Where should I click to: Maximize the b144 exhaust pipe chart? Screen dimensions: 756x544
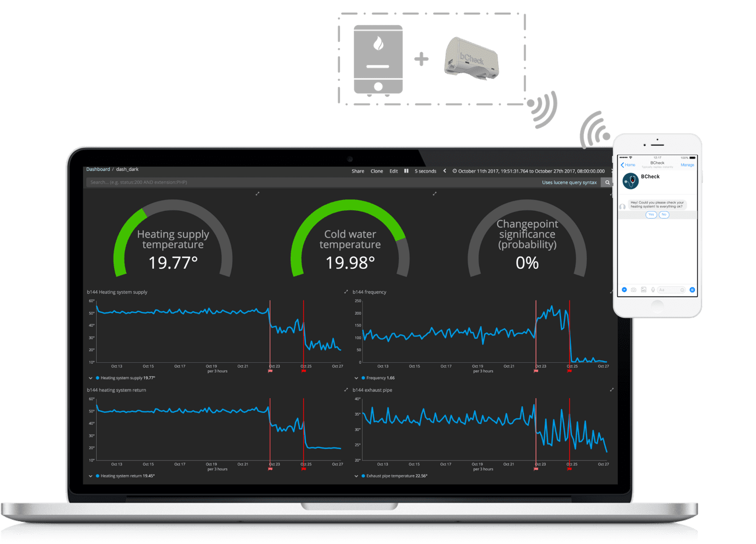611,390
